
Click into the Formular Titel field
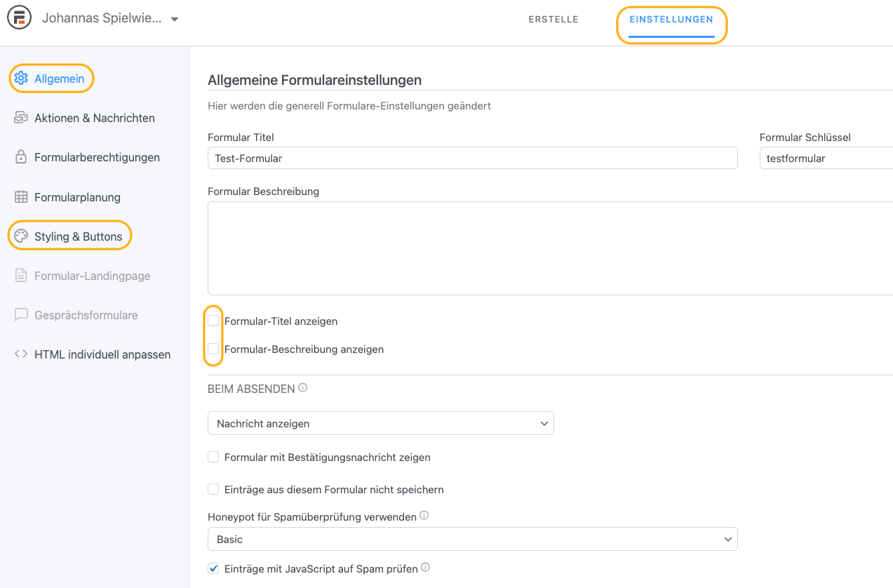pyautogui.click(x=472, y=158)
